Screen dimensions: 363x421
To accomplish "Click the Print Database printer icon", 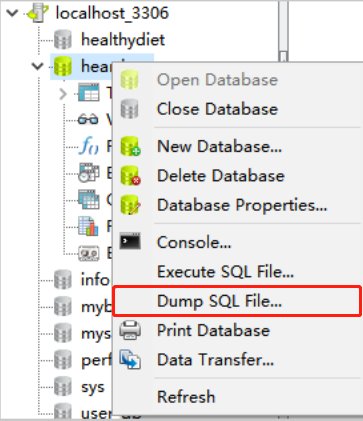I will tap(130, 330).
